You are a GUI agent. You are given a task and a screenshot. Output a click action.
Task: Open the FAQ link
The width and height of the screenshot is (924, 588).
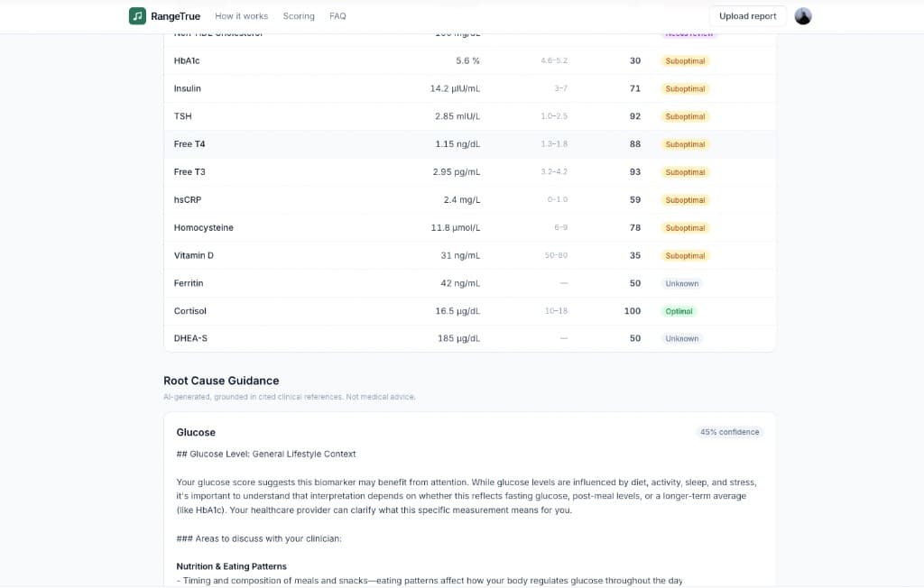coord(337,16)
